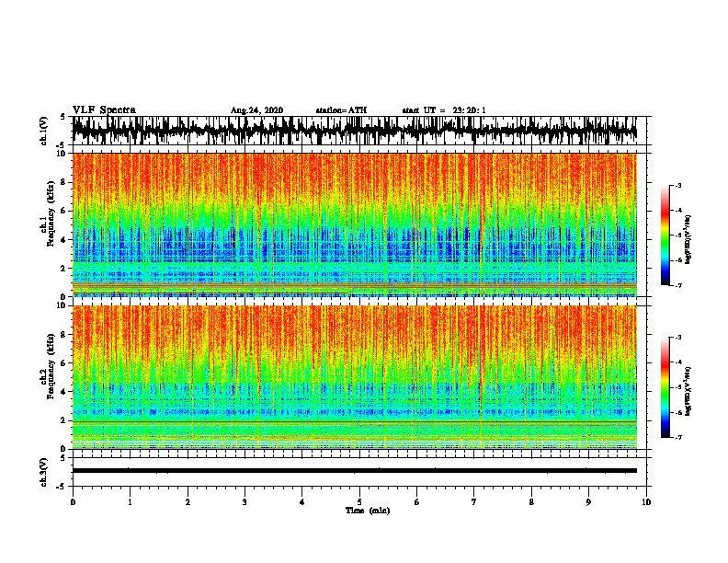Viewport: 728px width, 563px height.
Task: Click the "ch.3(V)" axis label
Action: click(44, 472)
